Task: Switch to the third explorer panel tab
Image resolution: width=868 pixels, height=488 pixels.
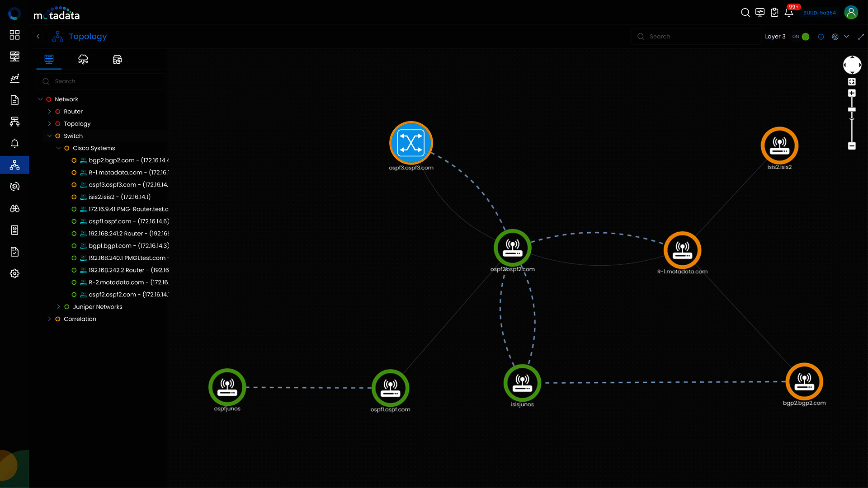Action: tap(117, 60)
